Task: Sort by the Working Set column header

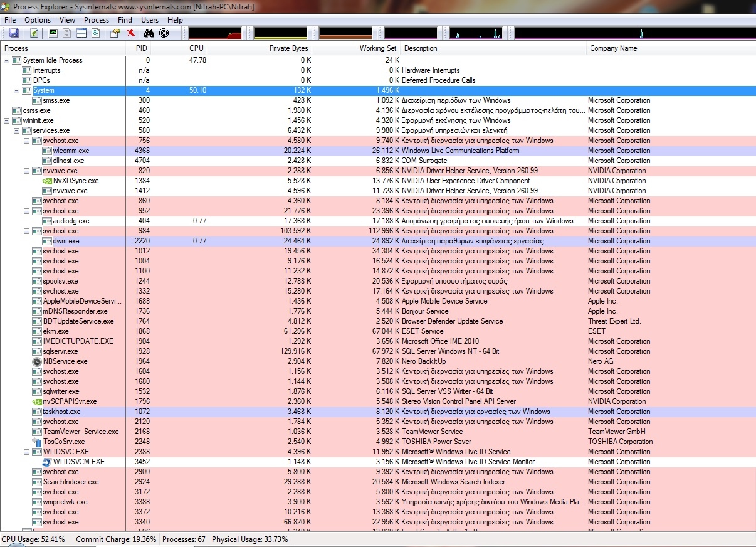Action: [356, 48]
